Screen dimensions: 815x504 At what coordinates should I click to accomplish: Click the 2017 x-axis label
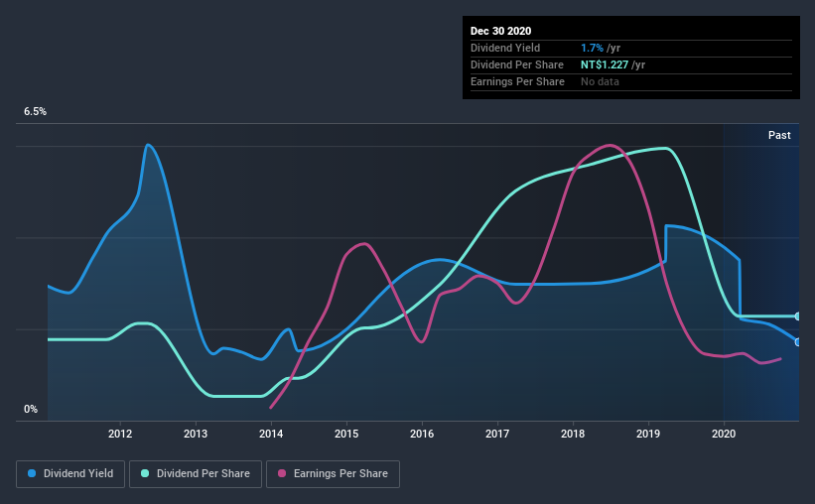(497, 434)
